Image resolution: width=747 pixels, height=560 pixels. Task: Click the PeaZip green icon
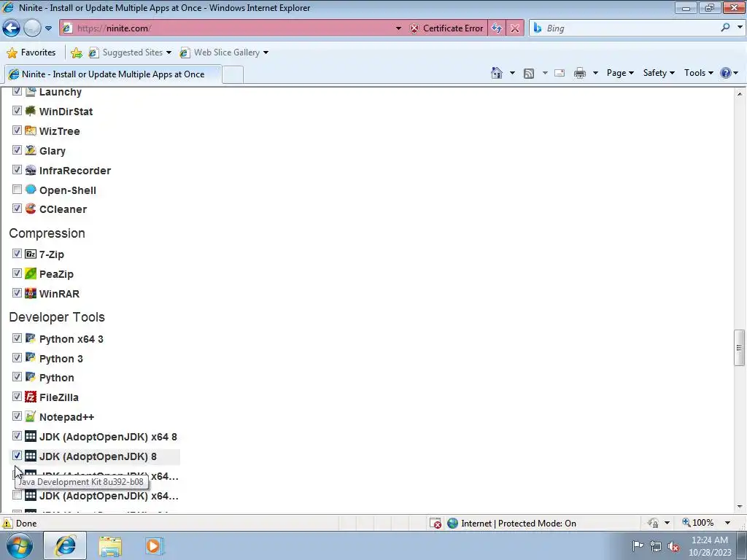[31, 273]
